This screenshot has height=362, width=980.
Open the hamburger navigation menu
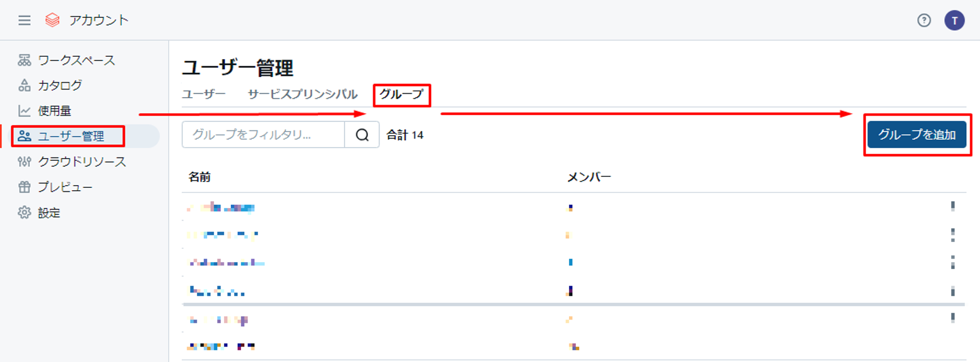click(24, 21)
